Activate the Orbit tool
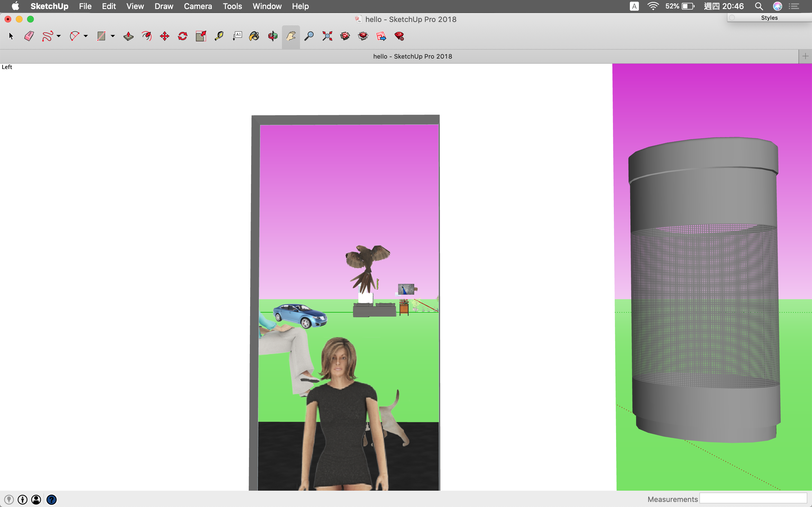 (x=272, y=36)
